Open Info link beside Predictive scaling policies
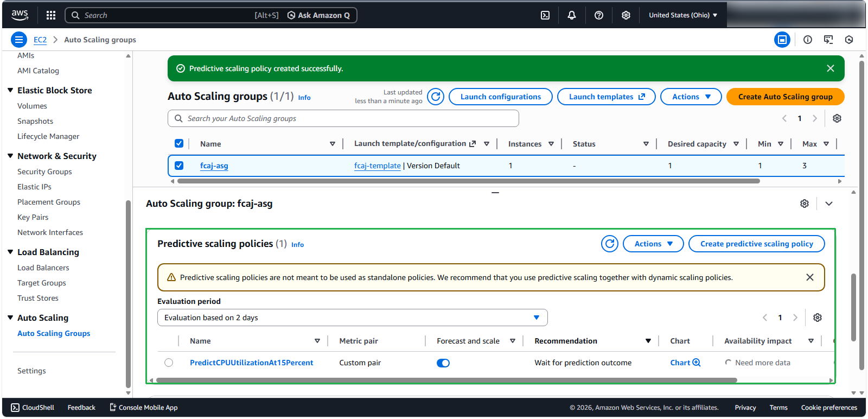Viewport: 868px width, 419px height. pos(297,245)
